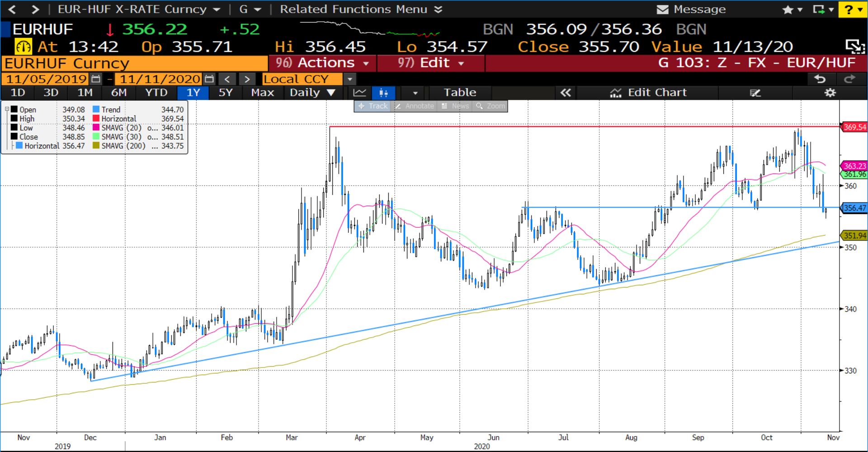Click the pop-out window icon near Value date
Viewport: 868px width, 452px height.
854,47
